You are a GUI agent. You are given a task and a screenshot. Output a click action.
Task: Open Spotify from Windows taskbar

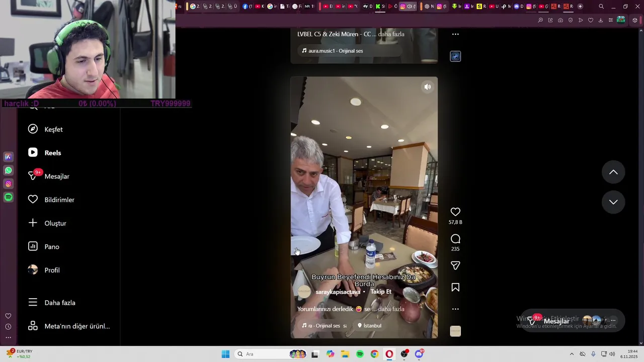click(360, 354)
